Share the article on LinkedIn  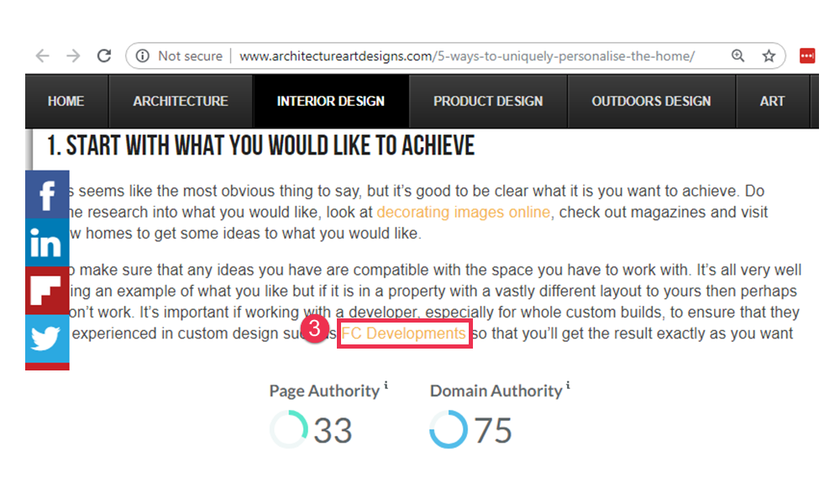click(x=47, y=243)
